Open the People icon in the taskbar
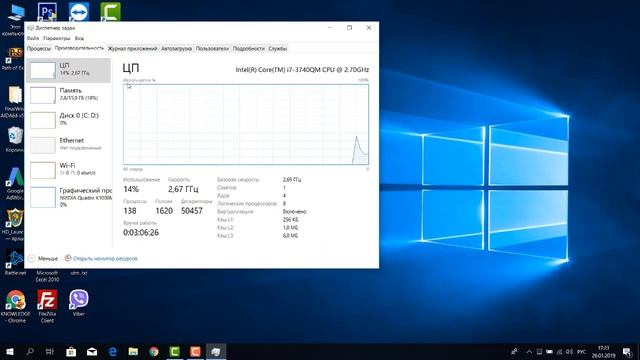Viewport: 640px width, 360px height. tap(514, 351)
